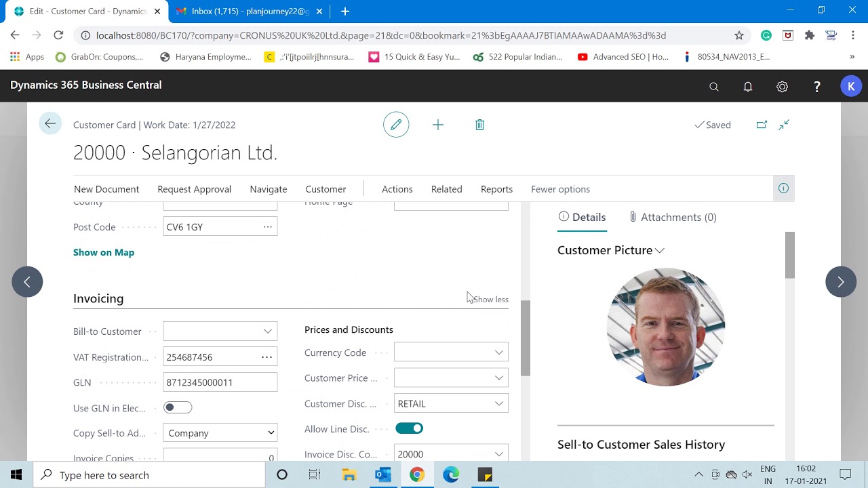Go to the previous customer record arrow
Viewport: 868px width, 488px height.
(x=27, y=282)
